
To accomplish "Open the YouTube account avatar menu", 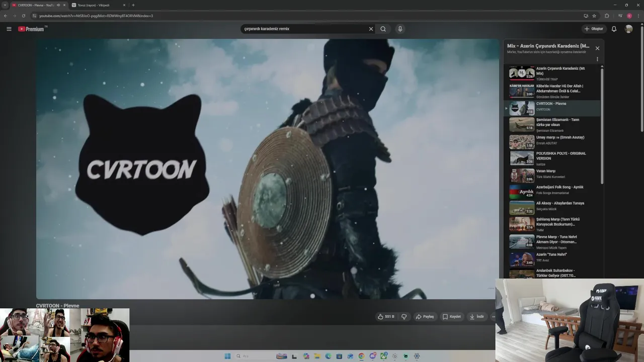I will [628, 29].
